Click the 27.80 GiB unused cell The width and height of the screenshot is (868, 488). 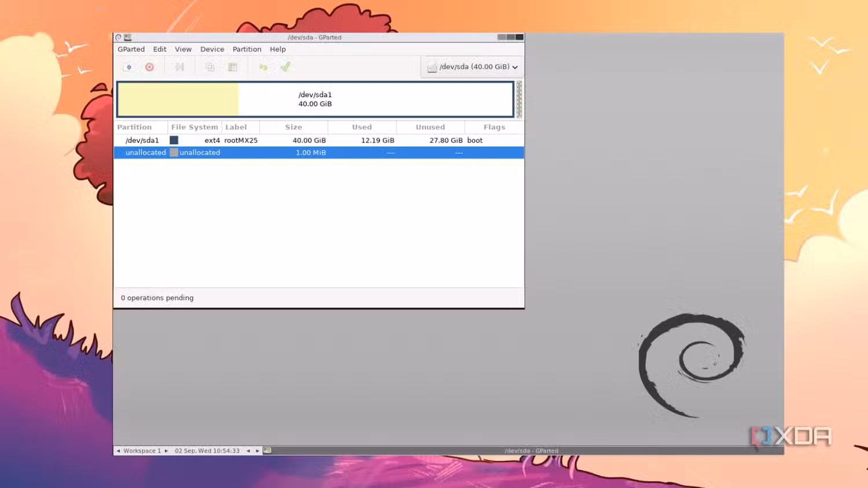click(x=446, y=141)
